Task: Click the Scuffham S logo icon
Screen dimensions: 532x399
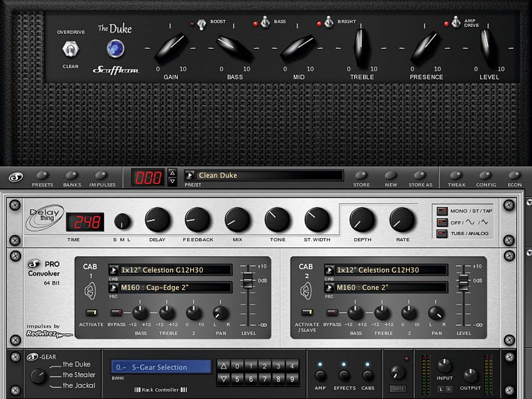Action: pyautogui.click(x=15, y=177)
